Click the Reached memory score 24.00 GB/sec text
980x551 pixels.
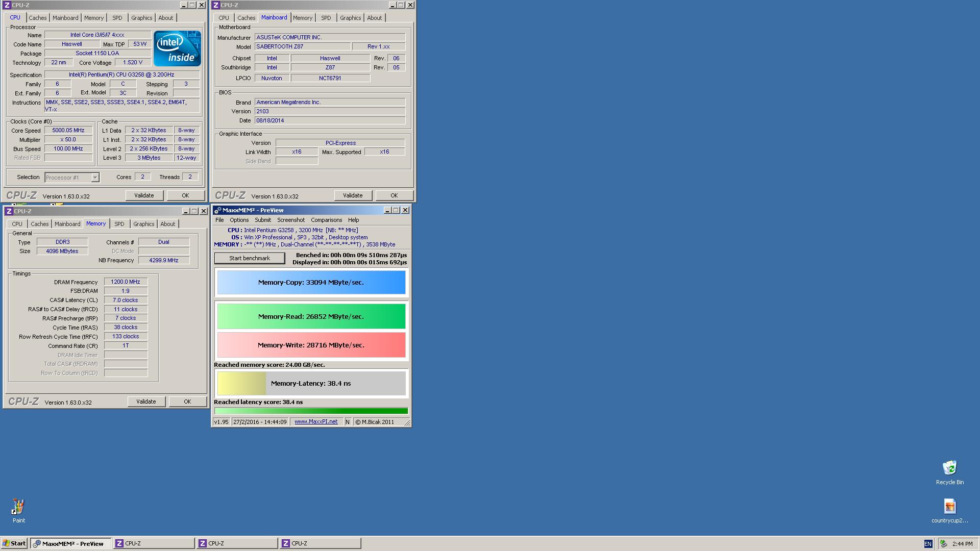269,365
